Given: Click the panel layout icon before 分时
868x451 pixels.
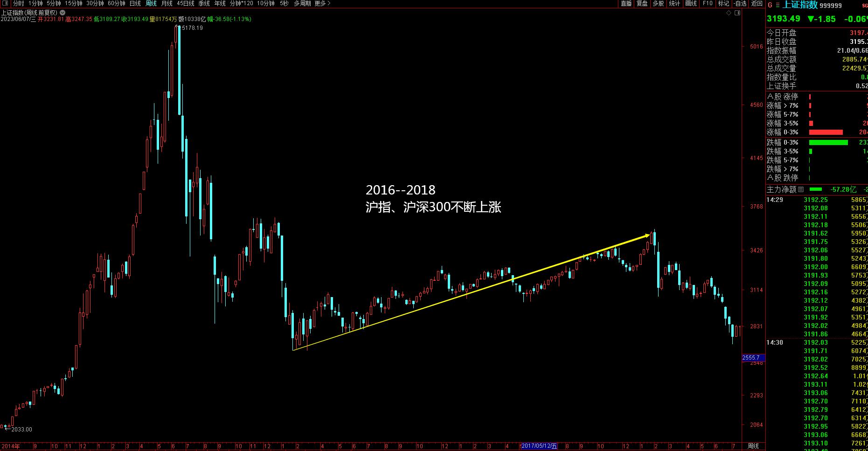Looking at the screenshot, I should pyautogui.click(x=5, y=3).
